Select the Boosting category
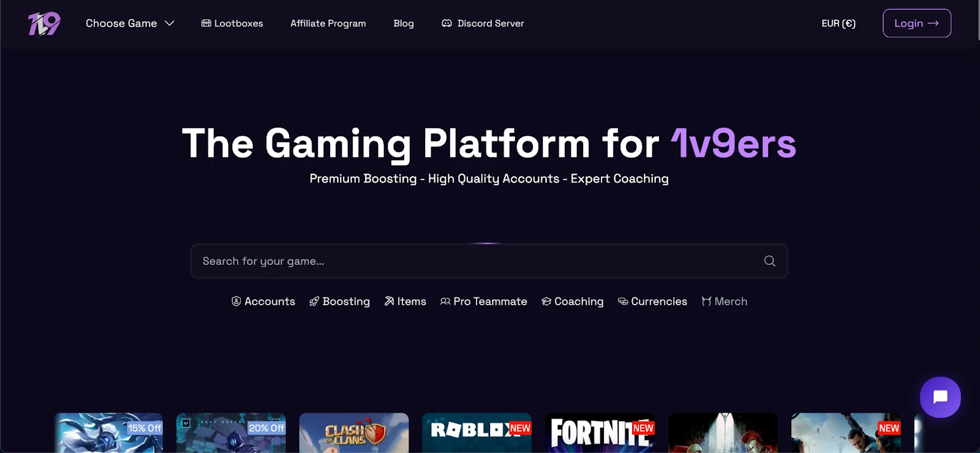This screenshot has height=453, width=980. click(x=339, y=302)
